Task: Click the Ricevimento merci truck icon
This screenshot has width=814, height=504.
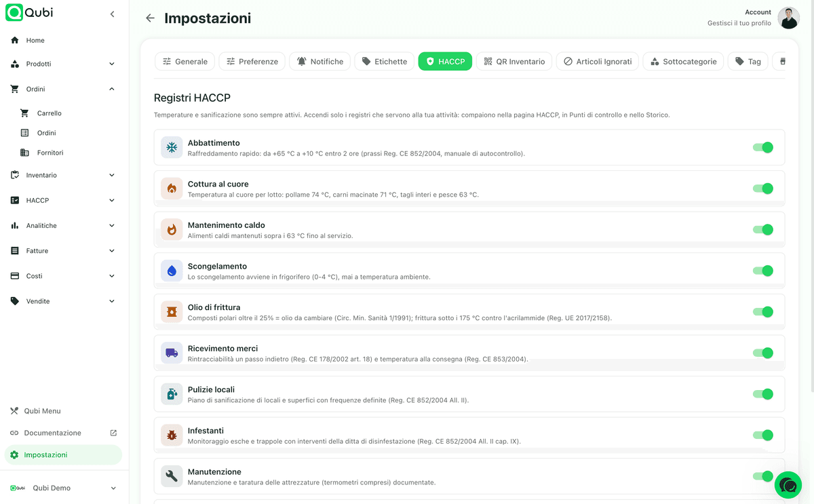Action: 172,353
